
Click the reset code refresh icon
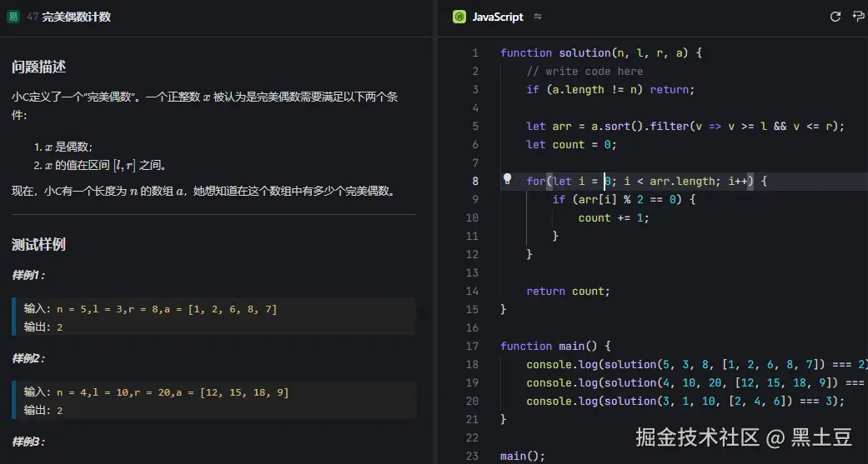tap(835, 17)
